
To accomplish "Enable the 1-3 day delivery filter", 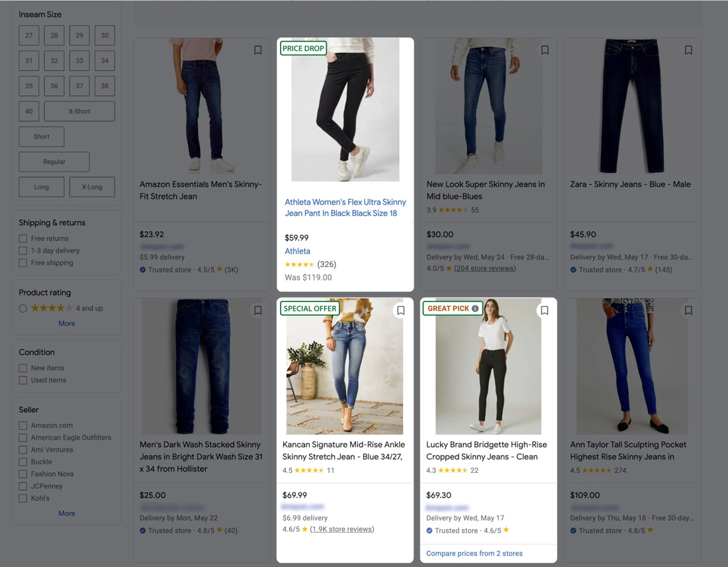I will pos(23,250).
